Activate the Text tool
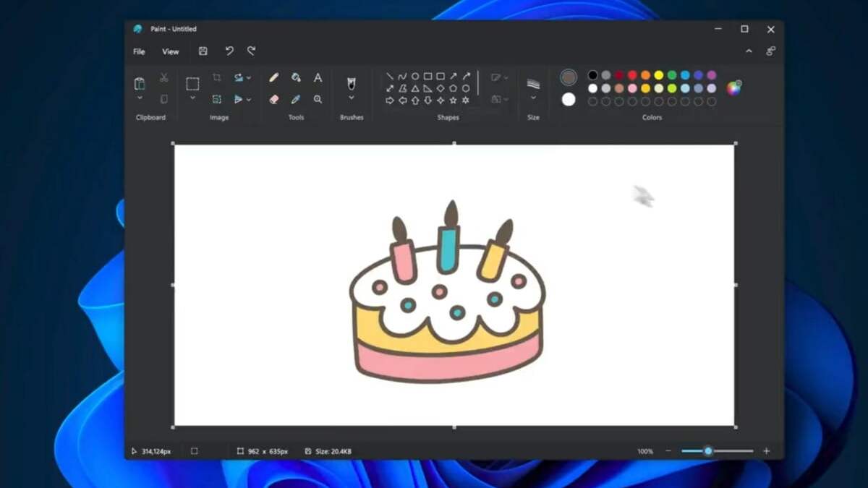 coord(318,77)
